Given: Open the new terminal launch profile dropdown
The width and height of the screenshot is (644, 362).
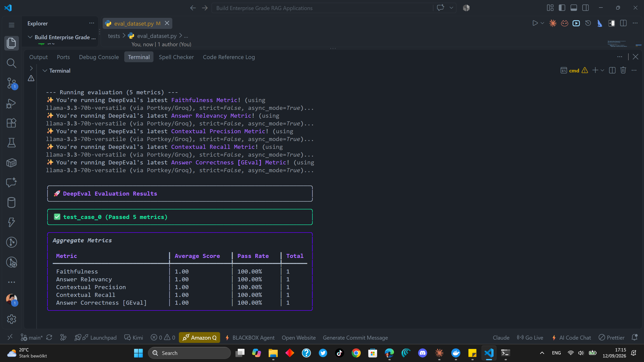Looking at the screenshot, I should 602,70.
